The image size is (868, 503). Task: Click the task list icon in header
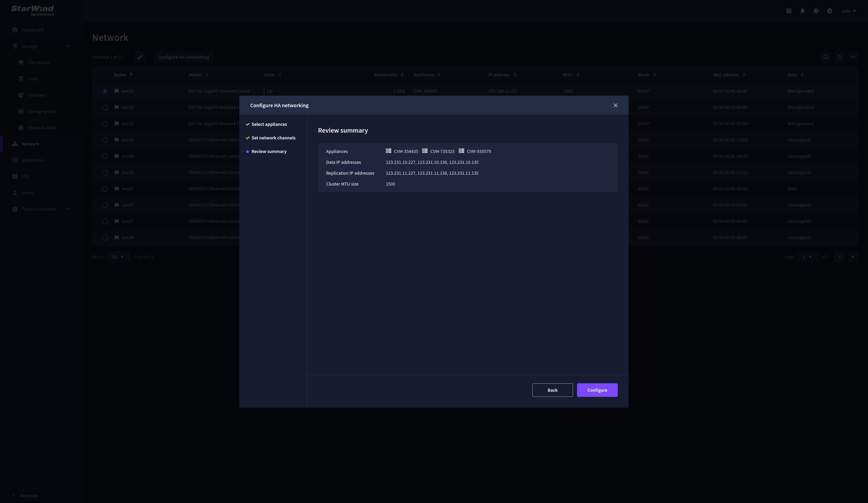789,11
